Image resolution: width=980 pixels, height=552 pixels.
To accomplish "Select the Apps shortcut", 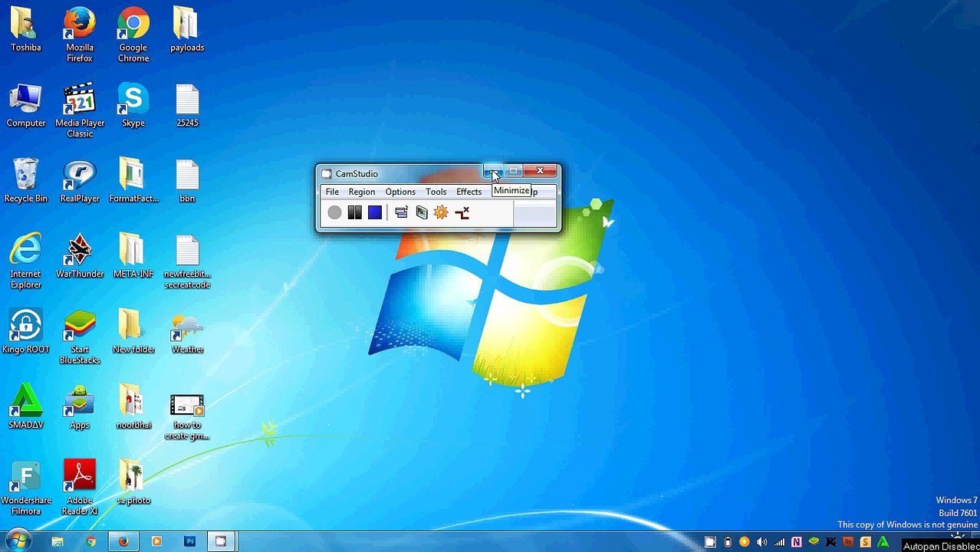I will pyautogui.click(x=80, y=407).
